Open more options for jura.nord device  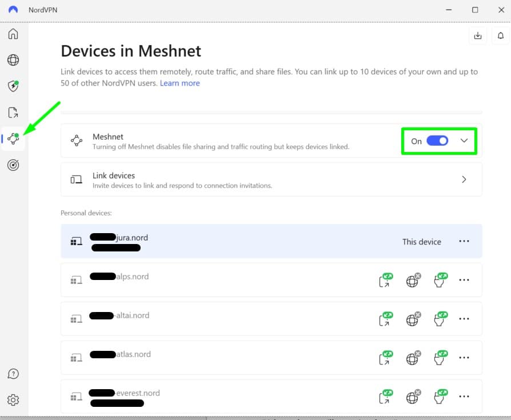pos(464,241)
